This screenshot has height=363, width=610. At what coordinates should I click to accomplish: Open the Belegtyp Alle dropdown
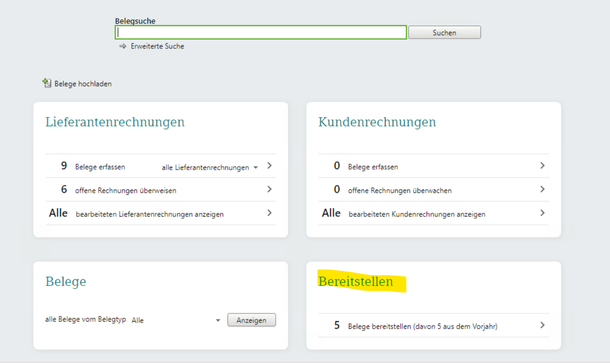[176, 320]
